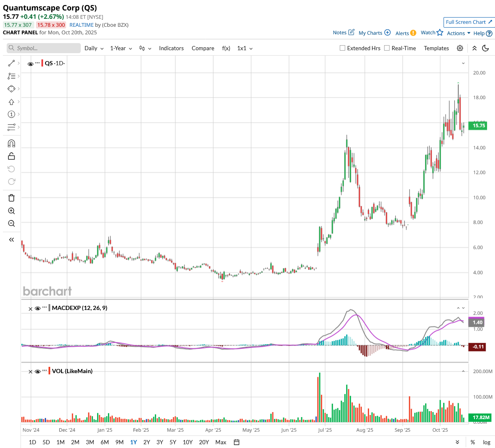Click the 15.75 current price label
This screenshot has width=495, height=448.
pos(479,125)
